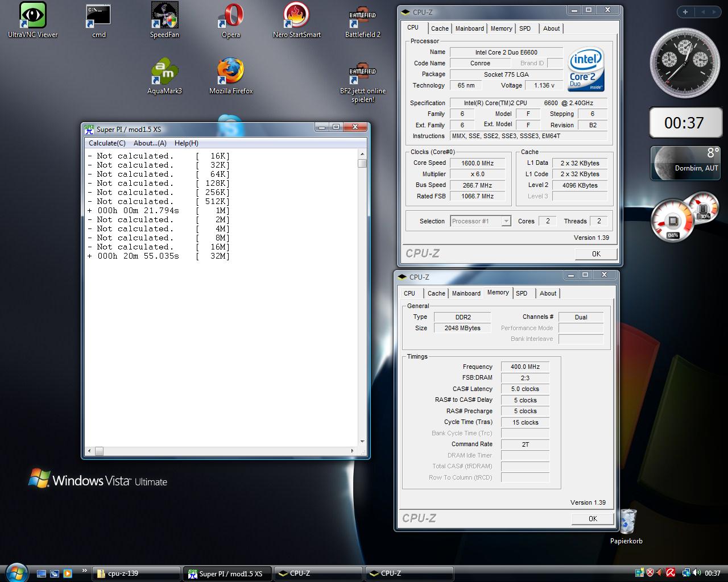Open the volume speaker tray icon

coord(697,573)
